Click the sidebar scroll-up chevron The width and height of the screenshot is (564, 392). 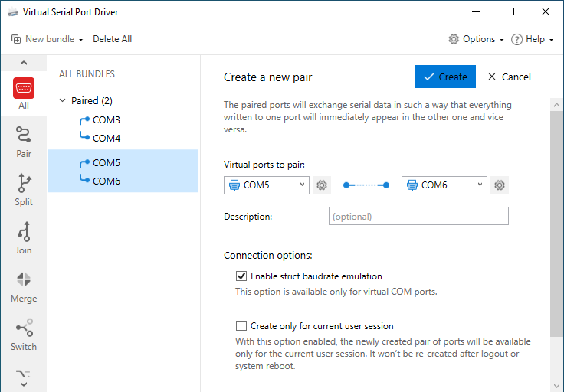(x=24, y=63)
